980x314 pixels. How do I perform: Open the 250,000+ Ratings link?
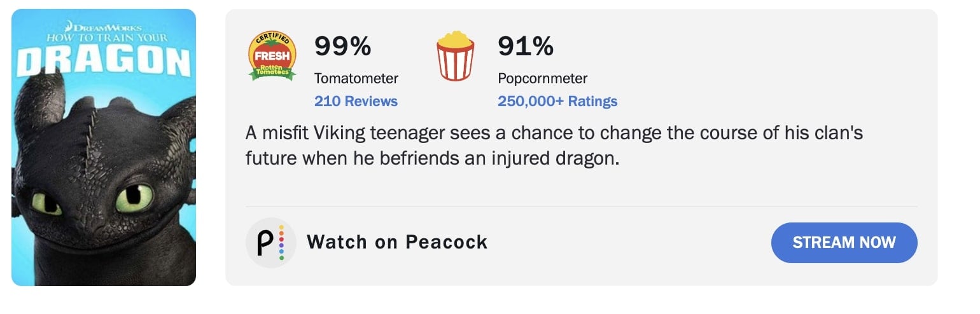point(557,101)
